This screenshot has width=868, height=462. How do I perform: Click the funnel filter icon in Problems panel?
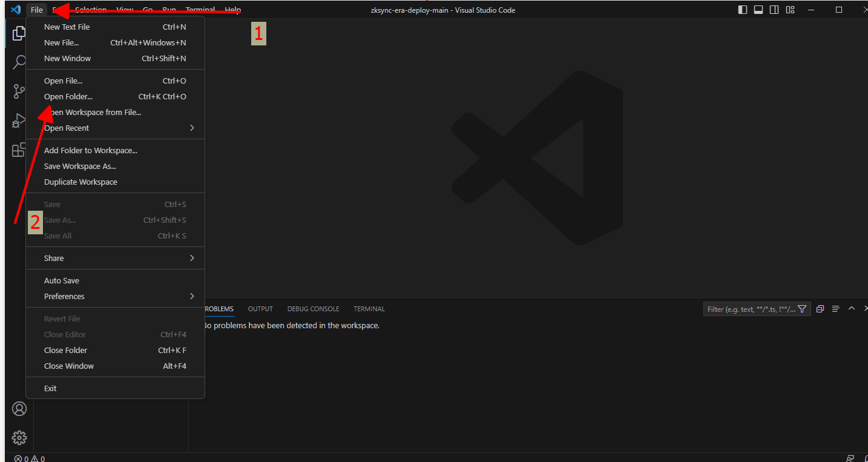802,309
